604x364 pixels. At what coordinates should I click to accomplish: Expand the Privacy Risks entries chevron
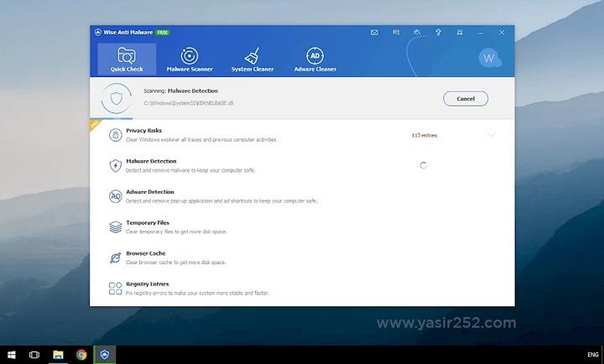coord(491,135)
